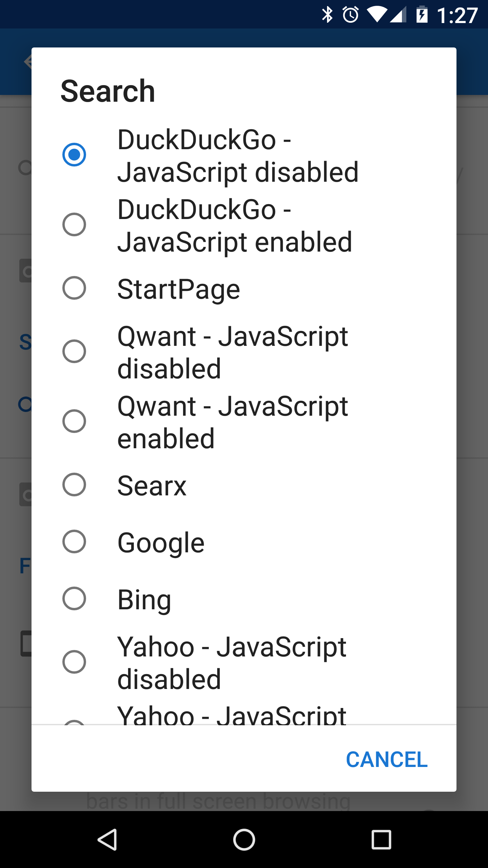
Task: Tap the Wi-Fi signal status icon
Action: [x=377, y=15]
